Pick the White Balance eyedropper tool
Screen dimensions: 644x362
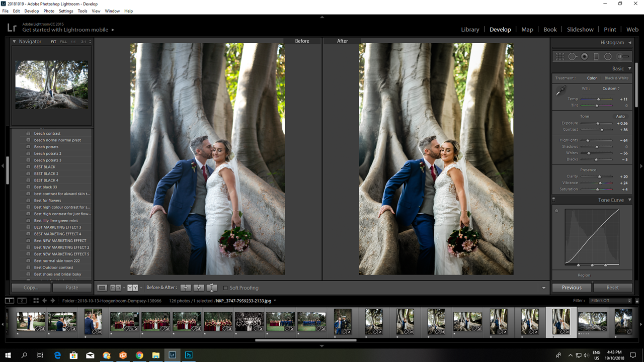(560, 91)
